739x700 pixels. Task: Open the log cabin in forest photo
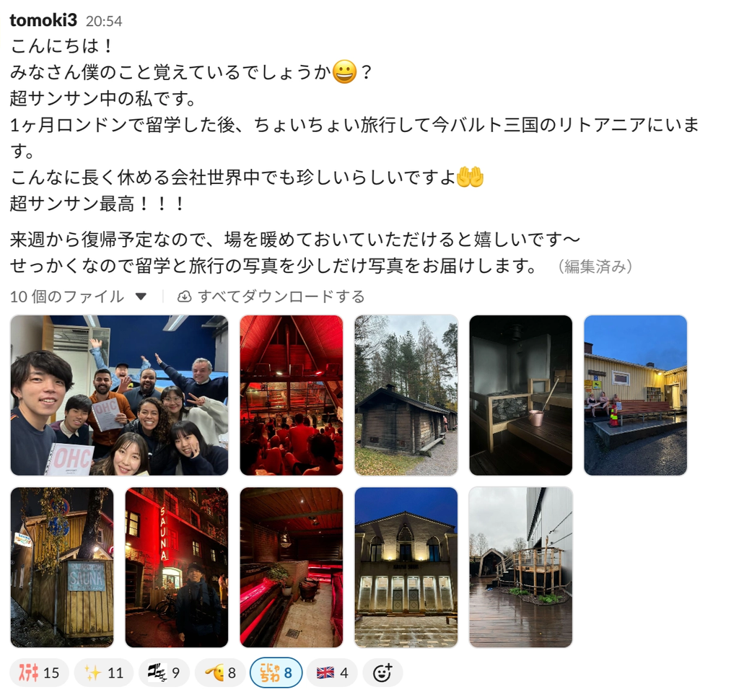pyautogui.click(x=406, y=395)
